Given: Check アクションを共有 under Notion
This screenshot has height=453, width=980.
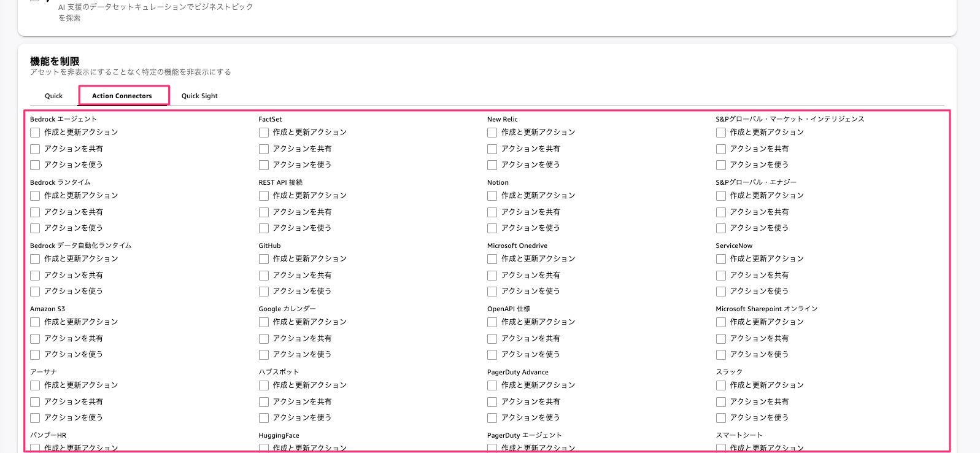Looking at the screenshot, I should 492,212.
